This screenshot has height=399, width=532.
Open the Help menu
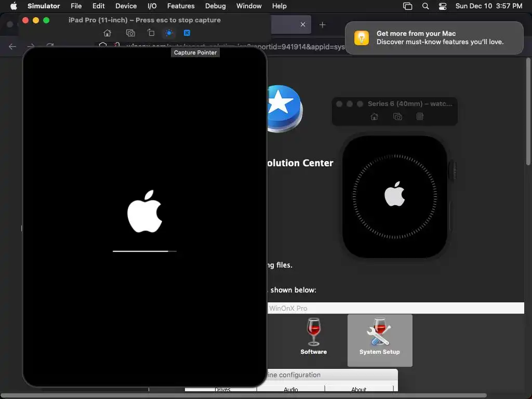(x=279, y=6)
